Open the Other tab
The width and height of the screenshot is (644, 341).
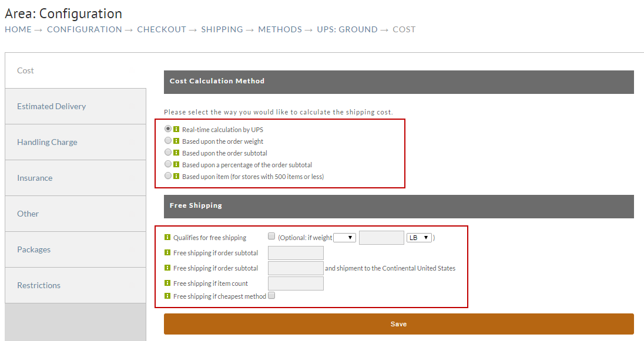tap(76, 214)
